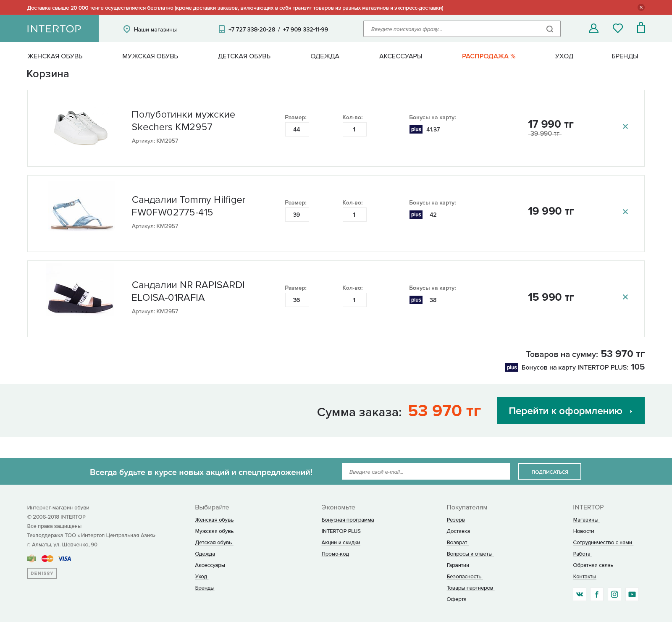
Task: Open УХОД menu
Action: click(564, 56)
